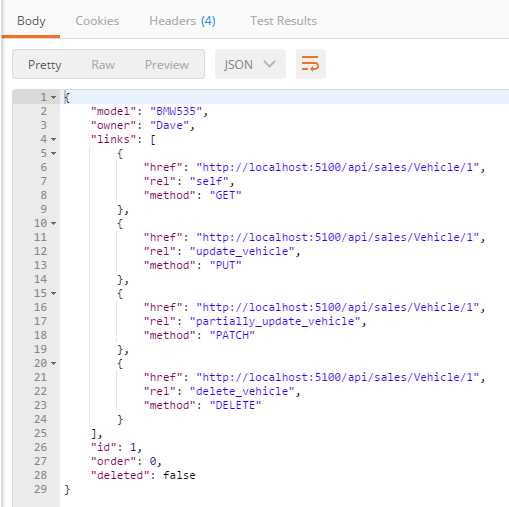Click the href URL on line 16
This screenshot has width=509, height=507.
[338, 307]
